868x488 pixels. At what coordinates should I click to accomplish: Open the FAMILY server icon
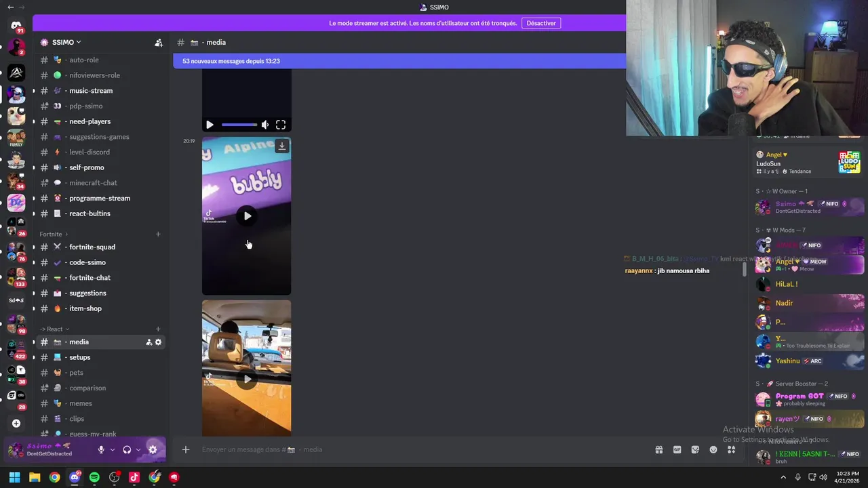16,138
